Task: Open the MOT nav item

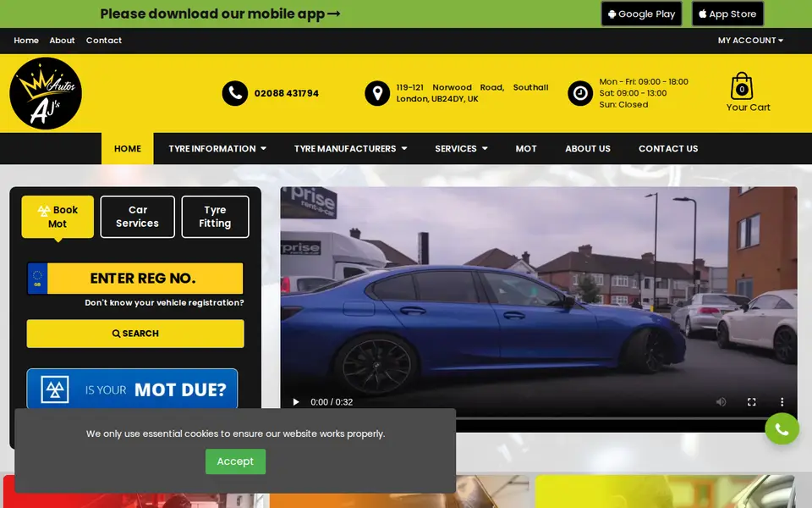Action: [x=525, y=149]
